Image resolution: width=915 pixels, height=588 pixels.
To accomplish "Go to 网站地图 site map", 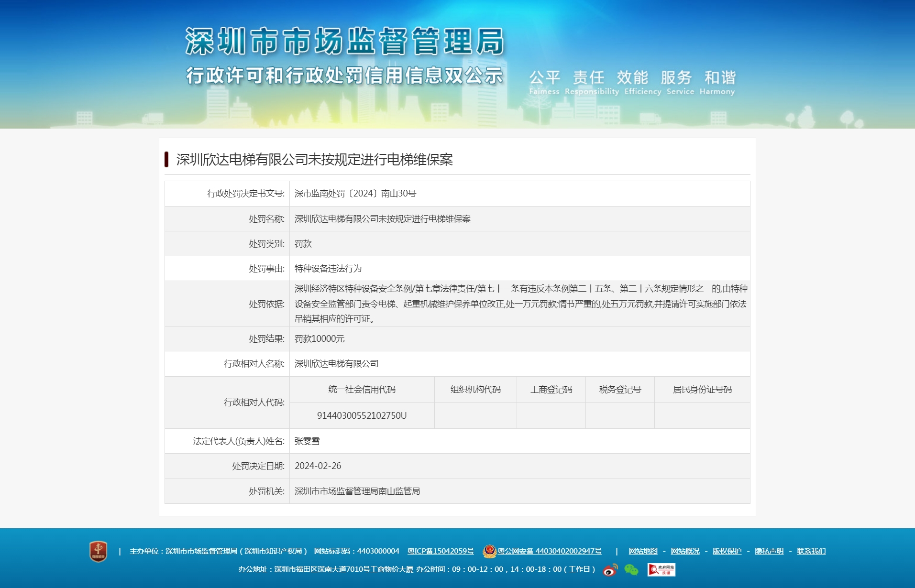I will click(x=643, y=551).
